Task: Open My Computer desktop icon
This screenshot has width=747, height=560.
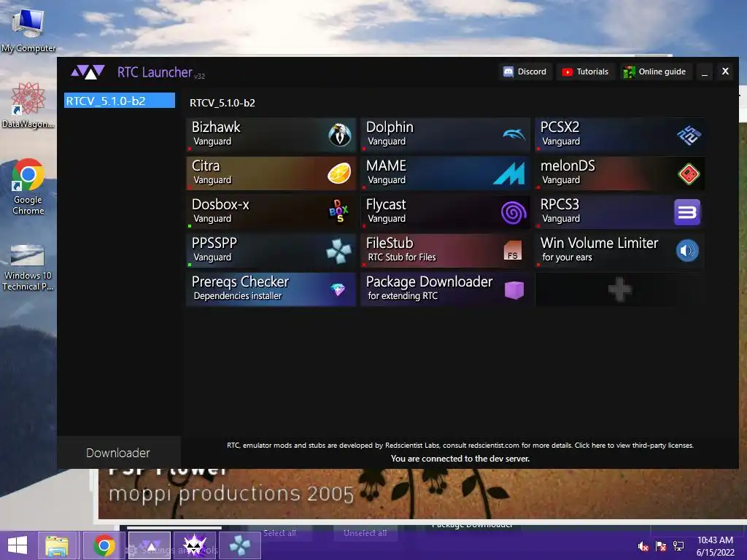Action: [x=28, y=31]
